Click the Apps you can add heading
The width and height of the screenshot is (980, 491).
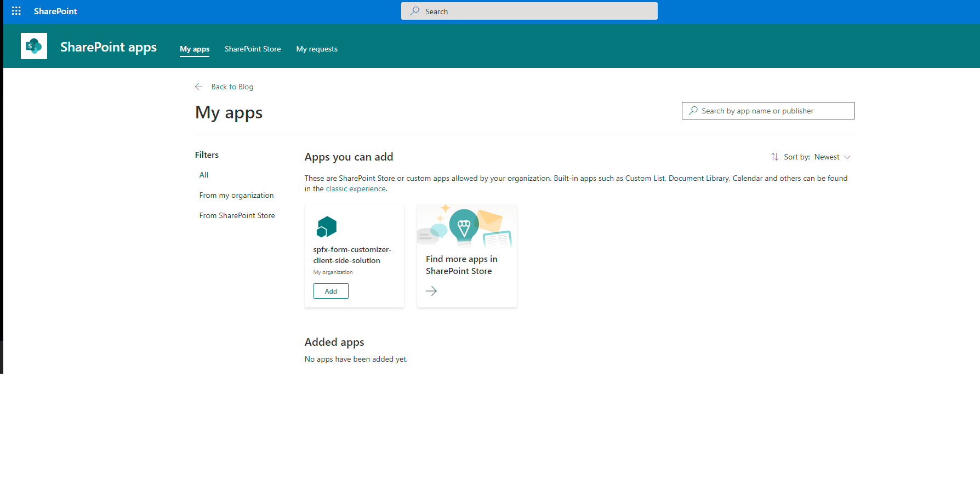349,157
